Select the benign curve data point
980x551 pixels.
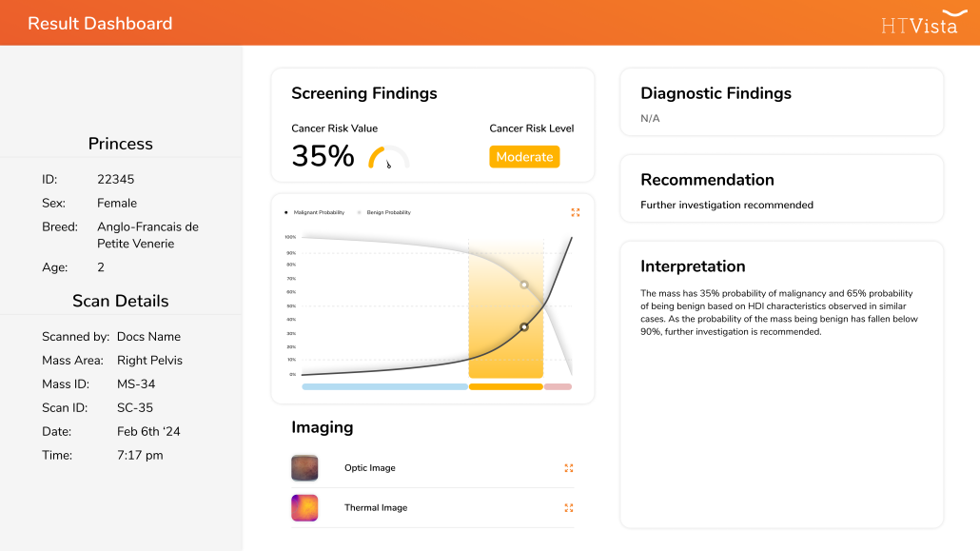pos(524,285)
